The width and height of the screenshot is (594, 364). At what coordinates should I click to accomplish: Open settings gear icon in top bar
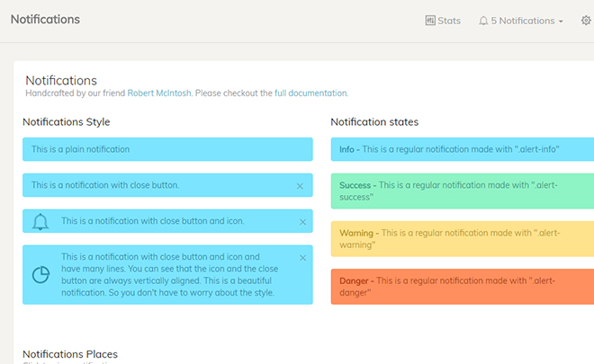point(586,21)
